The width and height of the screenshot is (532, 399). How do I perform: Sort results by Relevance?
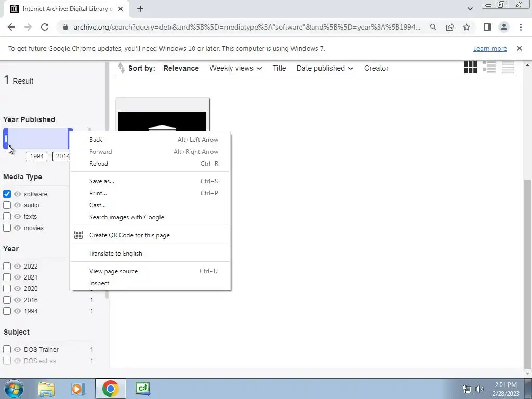(x=181, y=68)
